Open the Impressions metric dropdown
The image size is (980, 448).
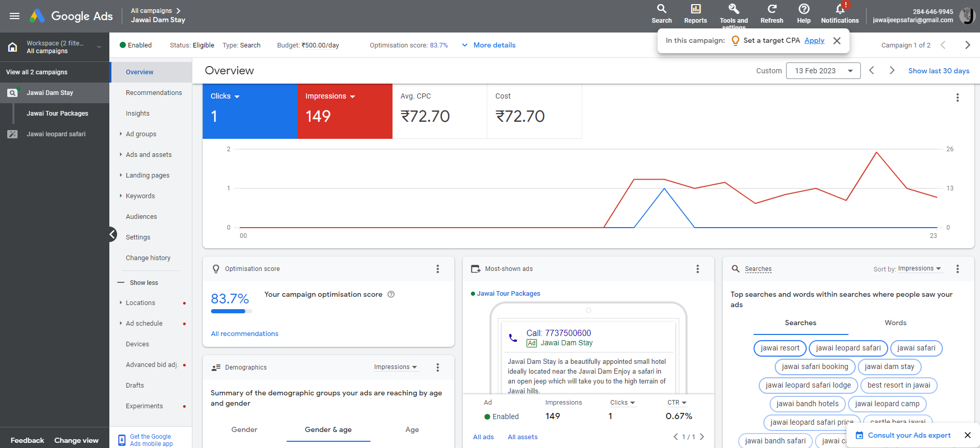coord(330,96)
